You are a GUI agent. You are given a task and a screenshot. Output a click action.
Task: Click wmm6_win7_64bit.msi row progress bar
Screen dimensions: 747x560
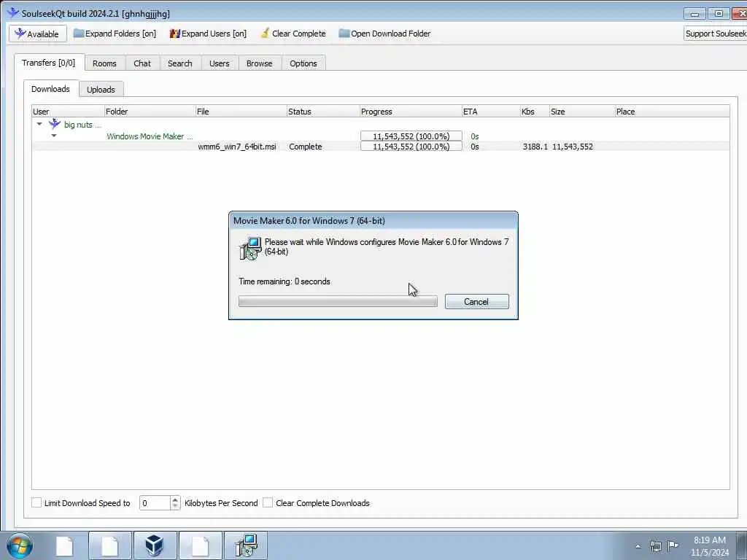coord(411,147)
